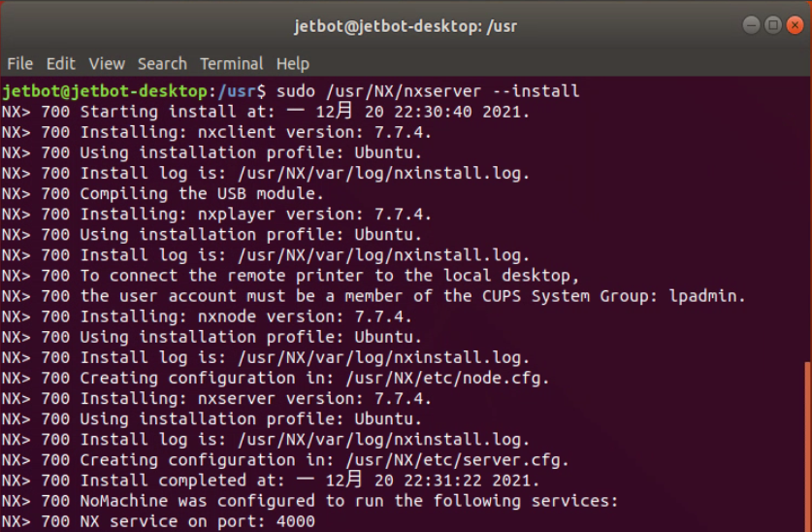Click the line 'Install completed at'
The height and width of the screenshot is (532, 812).
click(271, 481)
